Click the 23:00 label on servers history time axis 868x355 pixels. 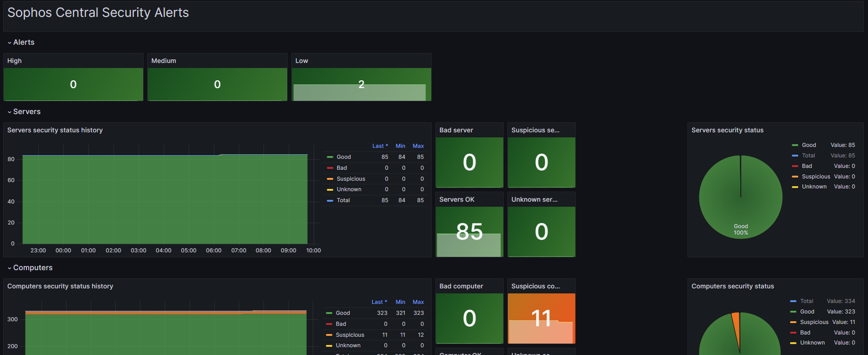click(x=38, y=251)
